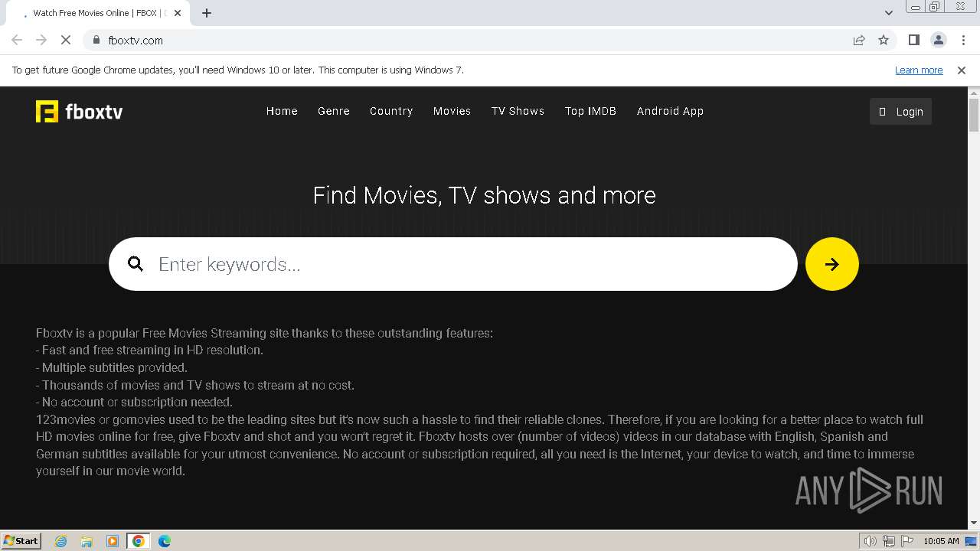Bookmark this tab with star icon
980x551 pixels.
pos(884,41)
